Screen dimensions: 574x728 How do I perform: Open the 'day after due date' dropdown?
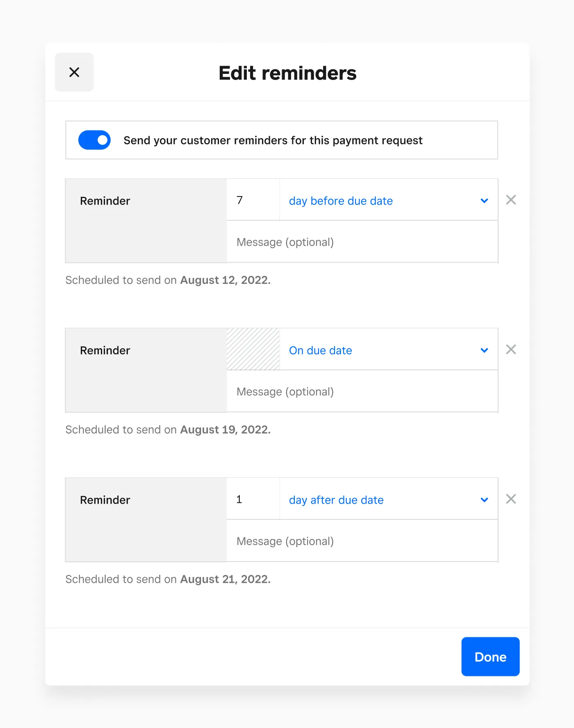pos(388,500)
